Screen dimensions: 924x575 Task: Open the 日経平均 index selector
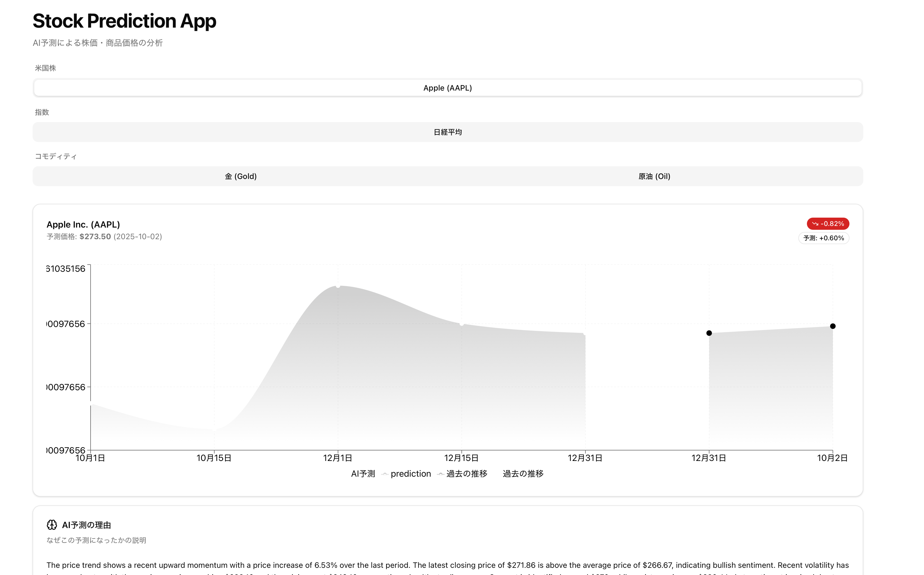pos(447,132)
